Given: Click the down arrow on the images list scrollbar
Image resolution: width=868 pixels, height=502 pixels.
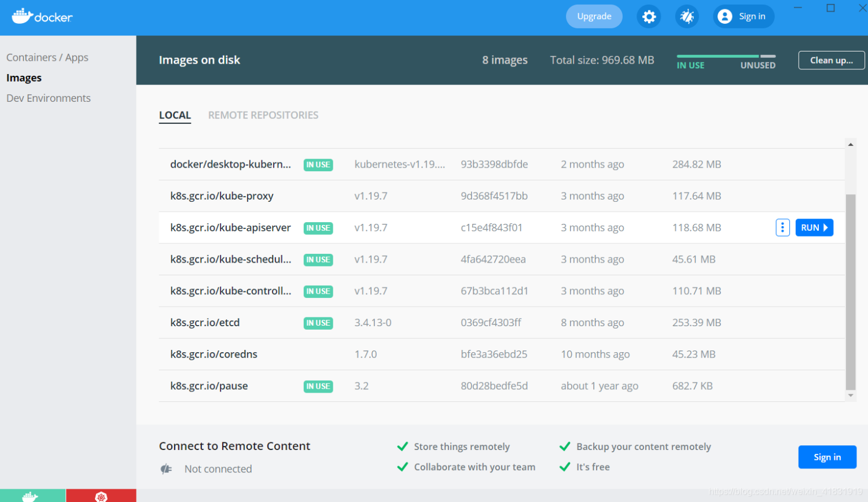Looking at the screenshot, I should coord(851,396).
